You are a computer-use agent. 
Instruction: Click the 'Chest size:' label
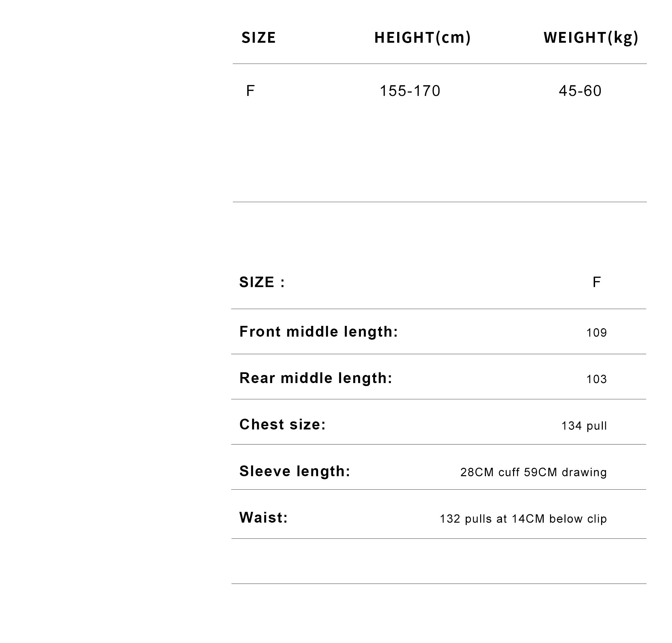[x=283, y=424]
